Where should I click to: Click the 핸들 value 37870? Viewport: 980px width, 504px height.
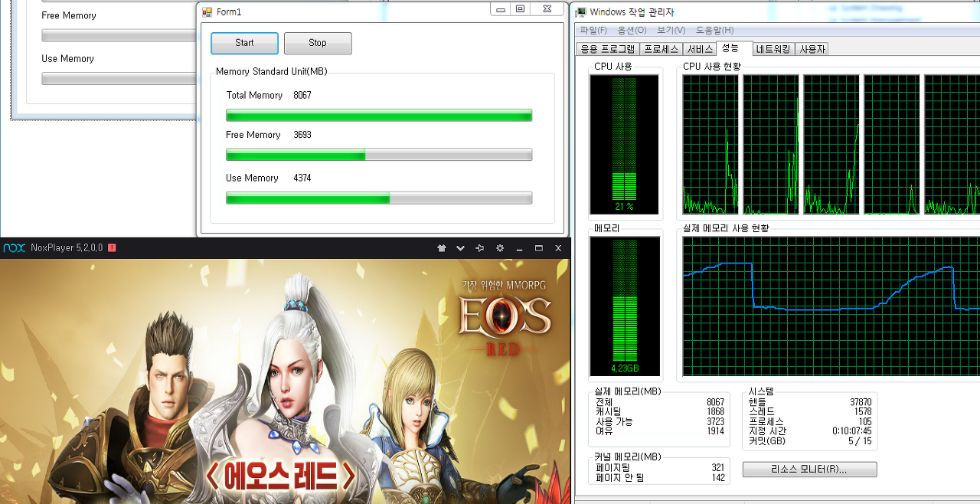coord(861,401)
